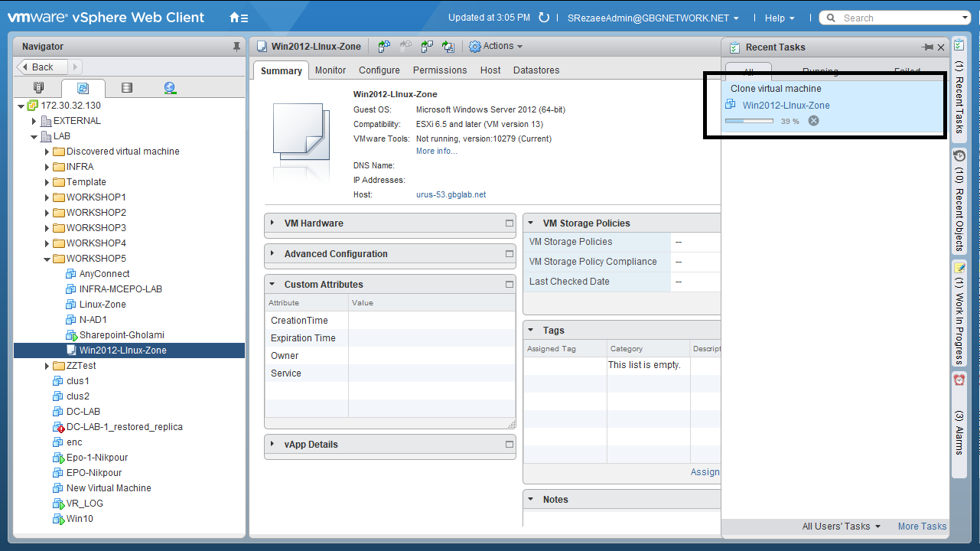Maximize the VM Hardware panel
Viewport: 980px width, 551px height.
click(x=510, y=223)
